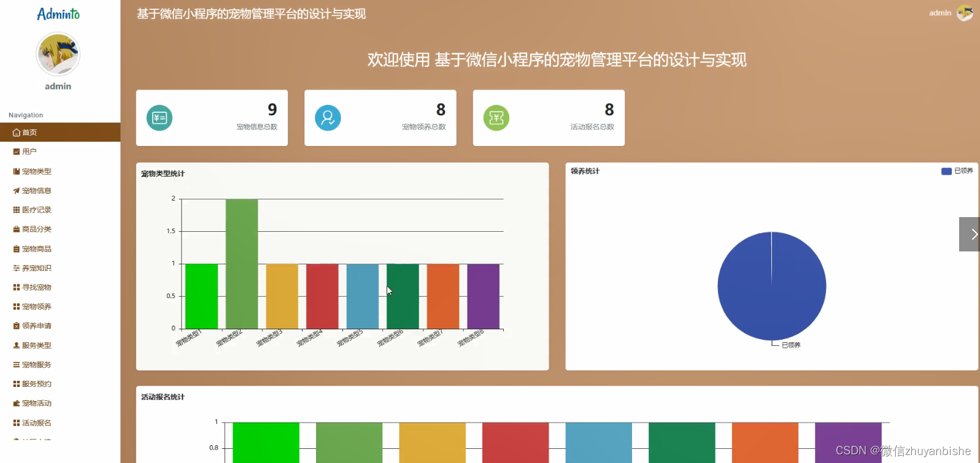The width and height of the screenshot is (980, 463).
Task: Open 宠物服务 in sidebar
Action: 60,365
